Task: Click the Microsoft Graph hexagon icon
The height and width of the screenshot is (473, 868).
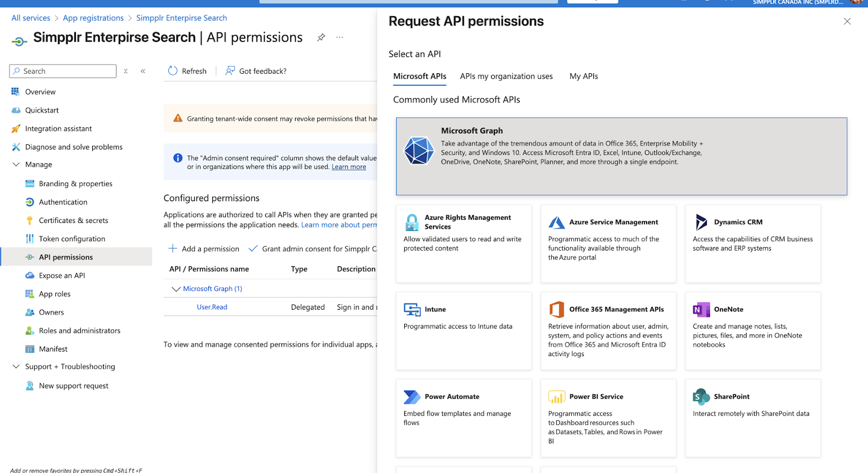Action: (x=419, y=150)
